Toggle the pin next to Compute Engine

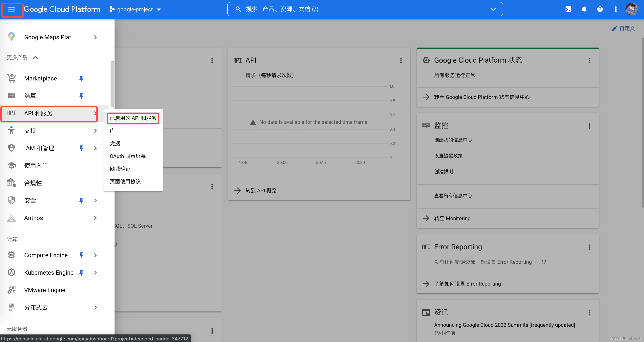81,255
